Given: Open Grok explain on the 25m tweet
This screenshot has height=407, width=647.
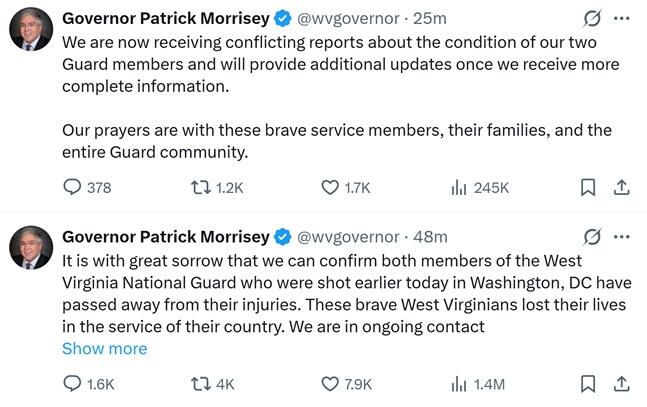Looking at the screenshot, I should click(591, 19).
